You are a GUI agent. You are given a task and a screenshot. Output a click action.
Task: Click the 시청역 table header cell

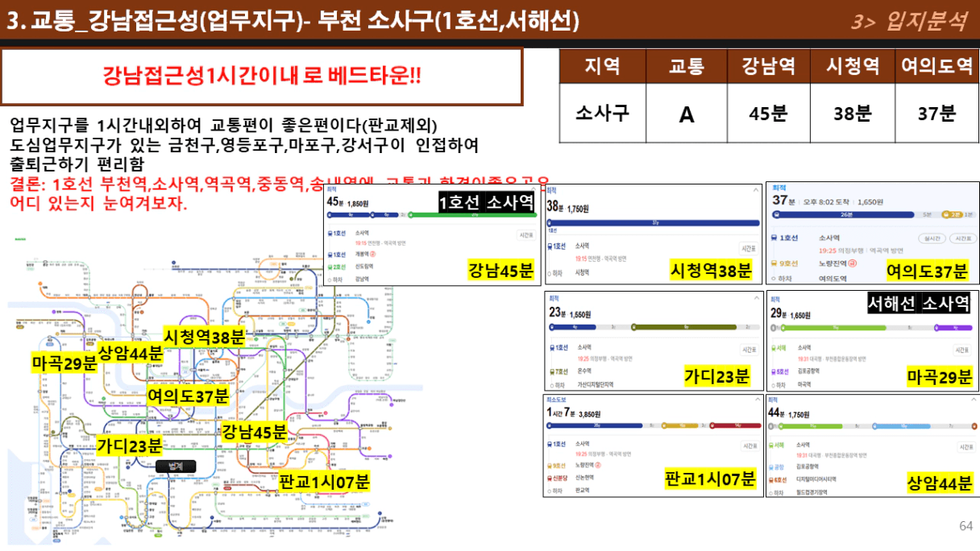tap(853, 65)
